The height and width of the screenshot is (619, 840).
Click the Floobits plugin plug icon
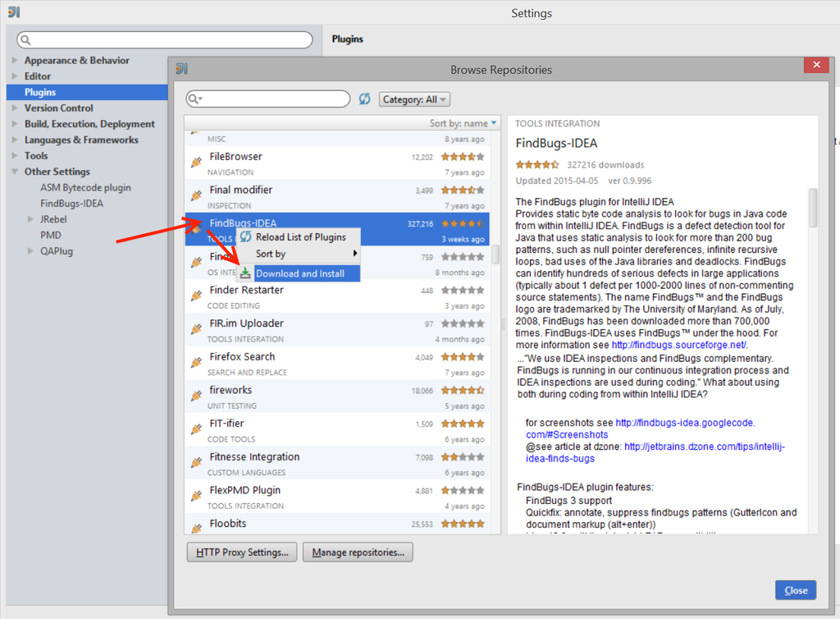tap(197, 528)
